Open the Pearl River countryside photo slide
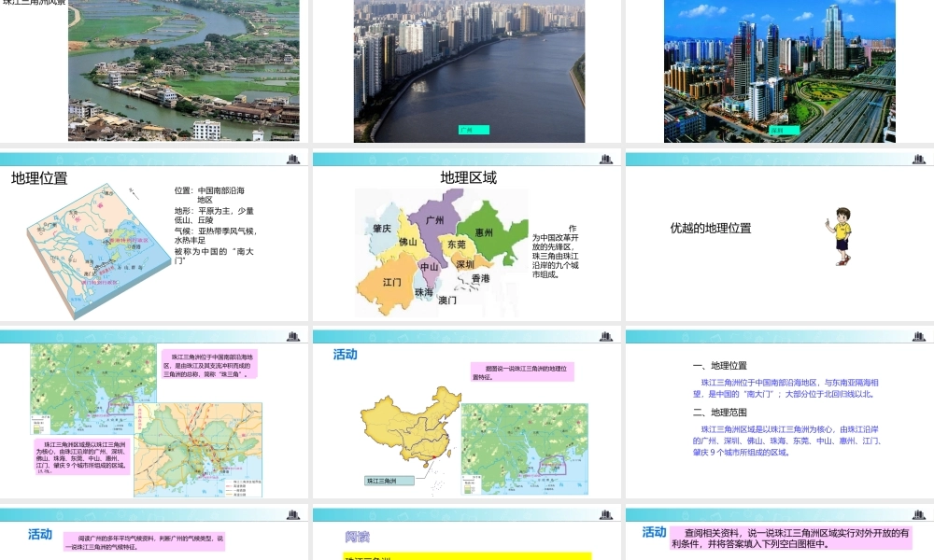Viewport: 934px width, 560px height. (x=183, y=70)
